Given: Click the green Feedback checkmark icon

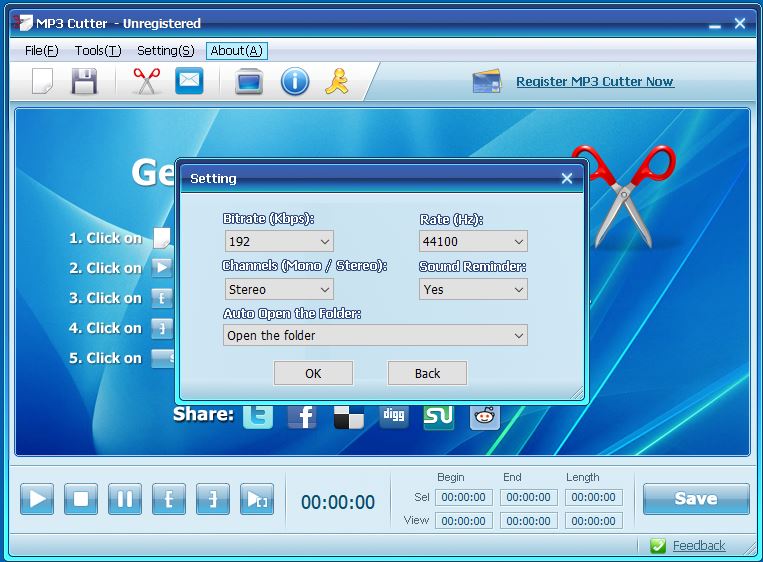Looking at the screenshot, I should click(658, 545).
